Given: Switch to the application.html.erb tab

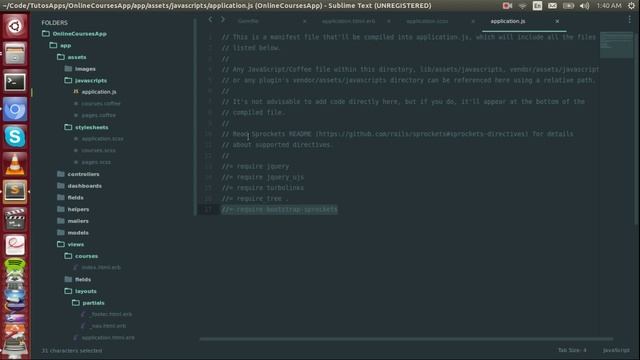Looking at the screenshot, I should point(348,21).
